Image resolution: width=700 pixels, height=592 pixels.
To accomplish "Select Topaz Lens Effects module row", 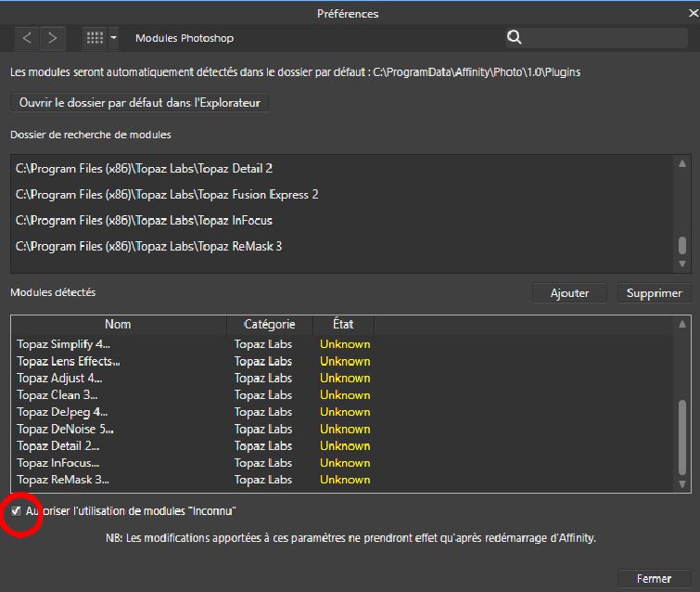I will point(342,361).
